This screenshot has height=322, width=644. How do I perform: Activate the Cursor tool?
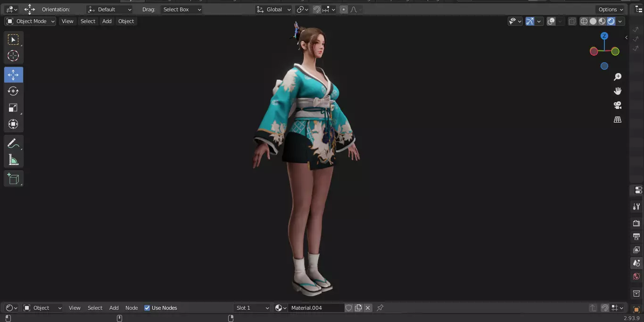(x=13, y=56)
